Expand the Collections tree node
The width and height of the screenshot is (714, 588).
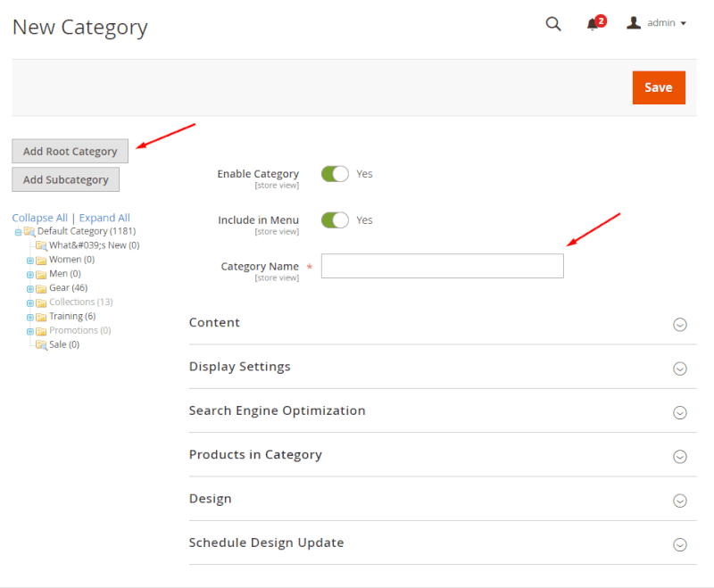(29, 302)
